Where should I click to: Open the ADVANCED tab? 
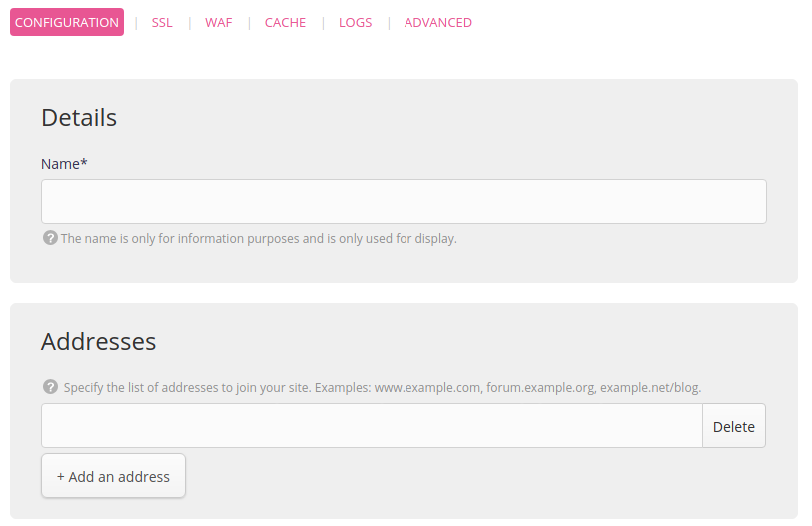coord(437,22)
